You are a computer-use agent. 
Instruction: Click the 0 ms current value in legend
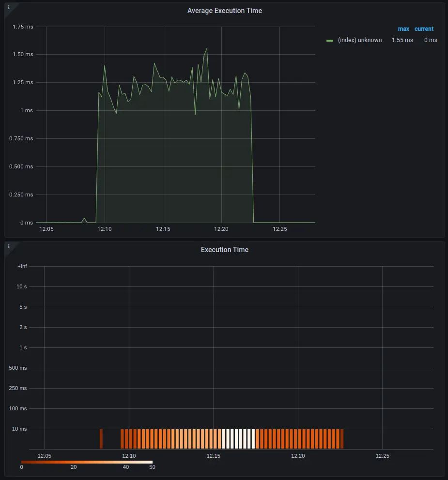click(x=430, y=40)
